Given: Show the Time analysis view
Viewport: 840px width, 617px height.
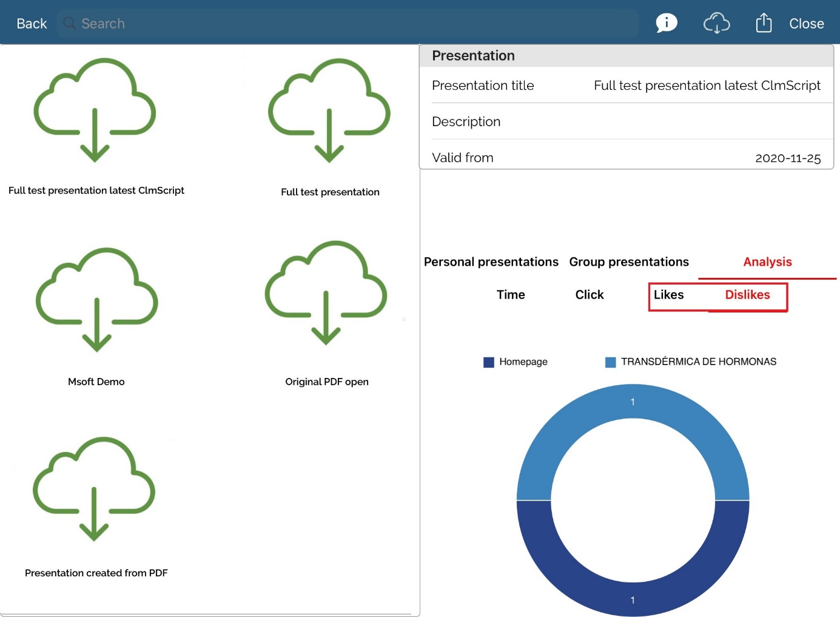Looking at the screenshot, I should pos(511,295).
